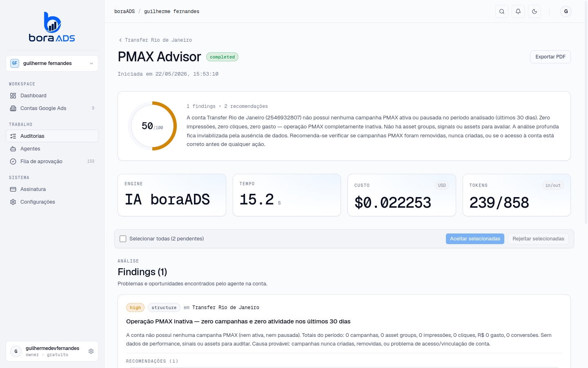Open account settings gear beside guilhermedevfernandes
The image size is (588, 368).
pyautogui.click(x=91, y=351)
